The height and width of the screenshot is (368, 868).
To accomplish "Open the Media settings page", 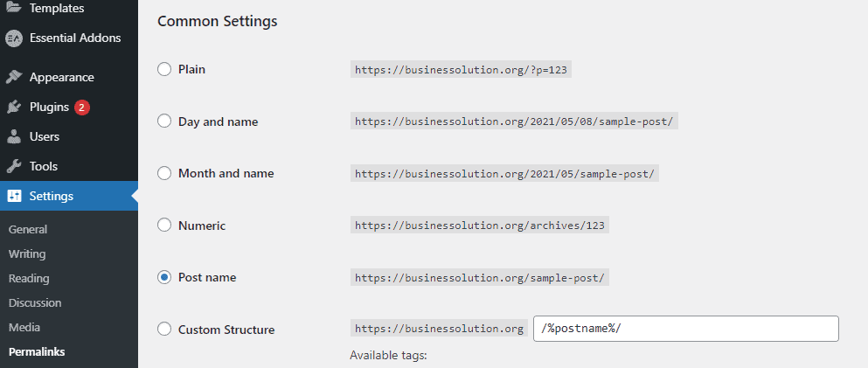I will click(x=24, y=327).
